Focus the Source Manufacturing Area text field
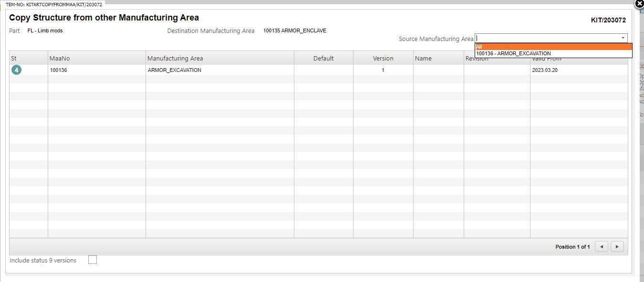Image resolution: width=644 pixels, height=282 pixels. pyautogui.click(x=546, y=38)
